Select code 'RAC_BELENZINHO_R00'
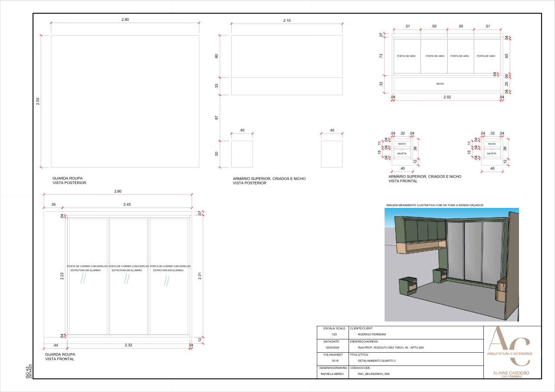This screenshot has width=555, height=392. [374, 374]
